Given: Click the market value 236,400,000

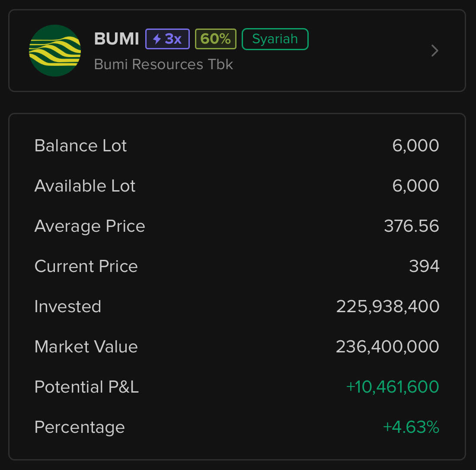Looking at the screenshot, I should click(387, 347).
